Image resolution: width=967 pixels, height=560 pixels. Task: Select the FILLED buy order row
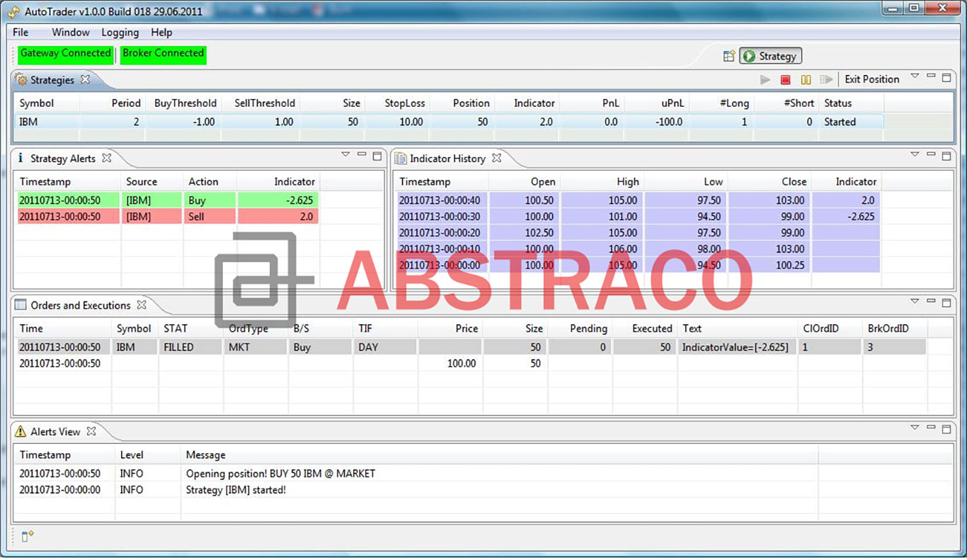click(x=283, y=347)
